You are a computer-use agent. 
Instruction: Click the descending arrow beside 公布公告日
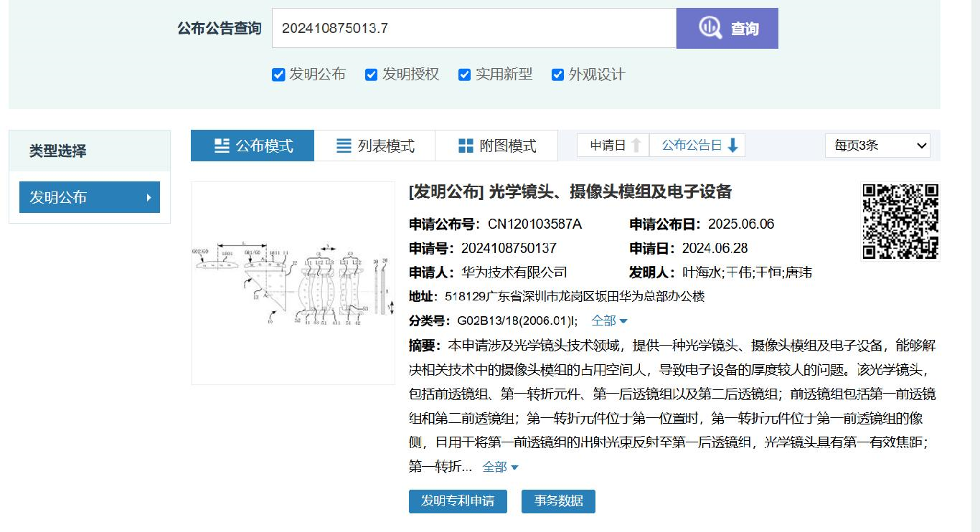731,145
